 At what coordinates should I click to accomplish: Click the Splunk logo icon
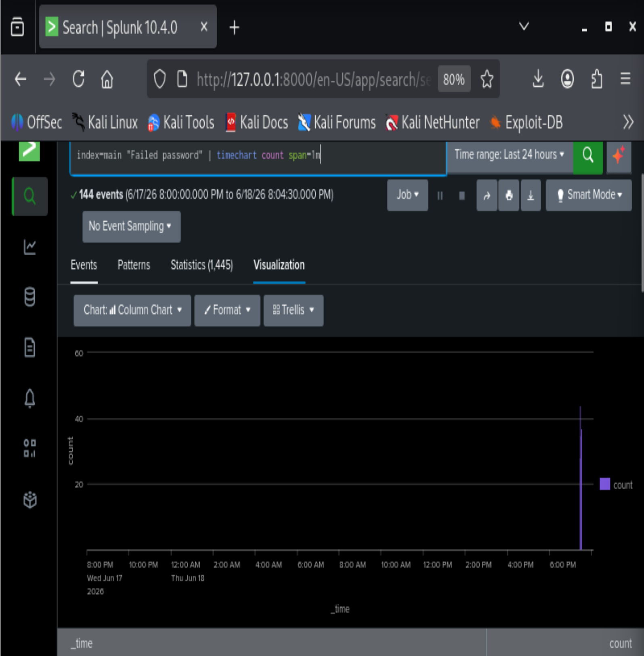tap(29, 151)
